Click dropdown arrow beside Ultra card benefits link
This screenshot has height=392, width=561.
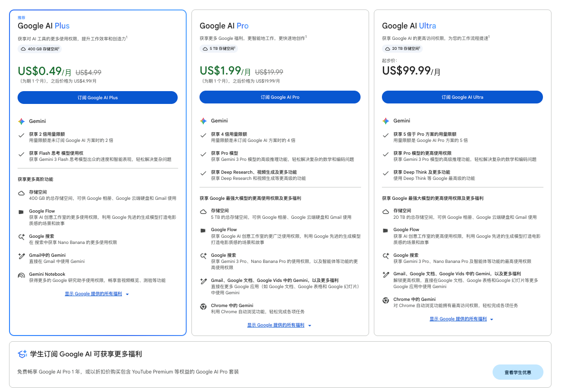point(492,319)
